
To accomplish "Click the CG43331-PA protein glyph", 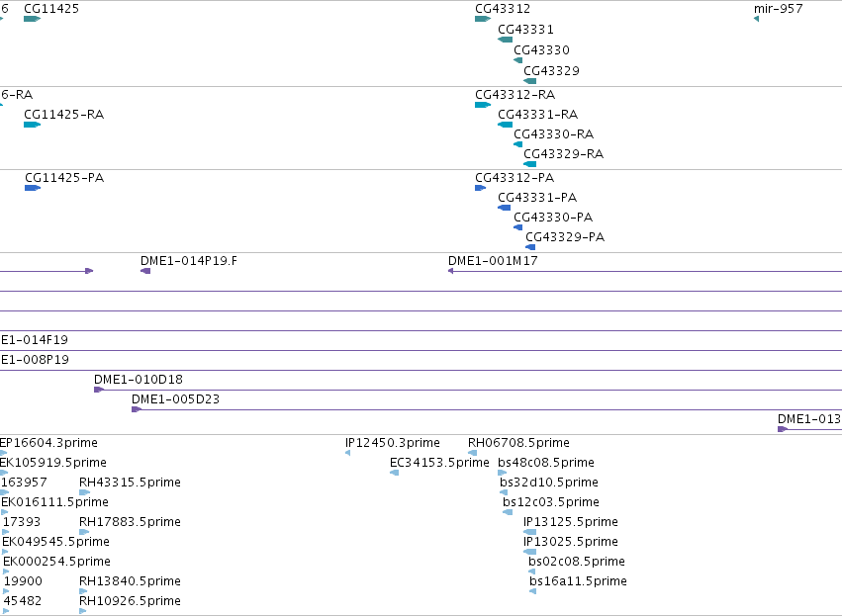I will coord(505,208).
